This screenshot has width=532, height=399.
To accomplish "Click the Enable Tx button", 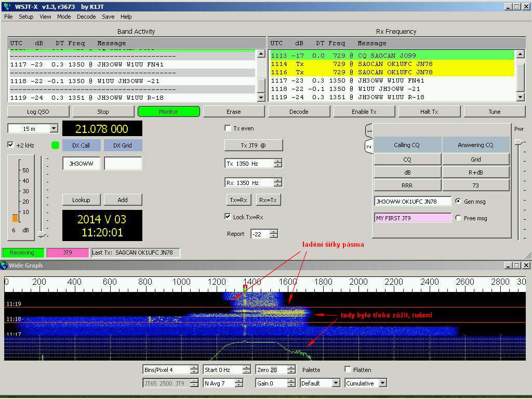I will (364, 112).
